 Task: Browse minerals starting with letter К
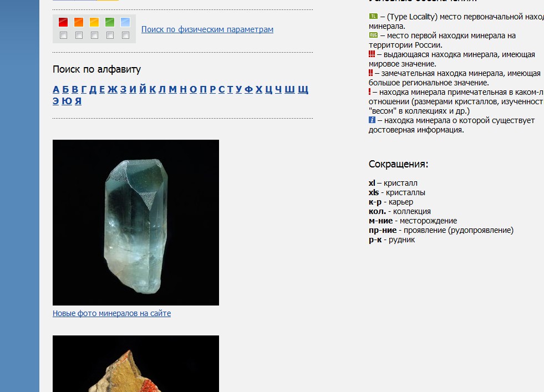click(152, 89)
